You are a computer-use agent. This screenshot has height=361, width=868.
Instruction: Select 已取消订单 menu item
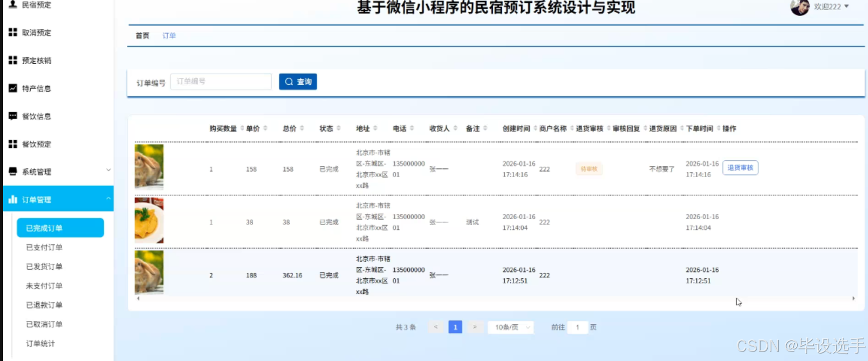coord(44,324)
